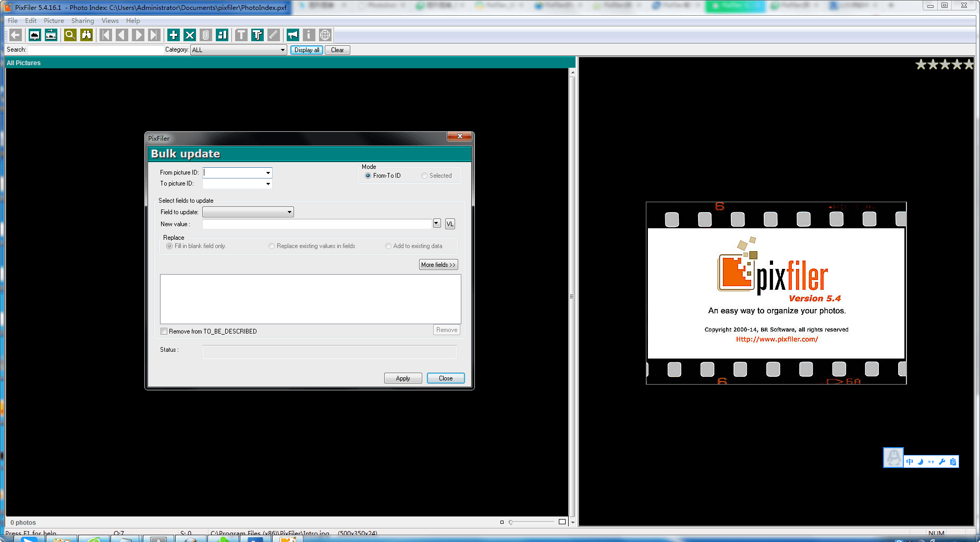The height and width of the screenshot is (542, 980).
Task: Click the Remove button
Action: click(x=447, y=330)
